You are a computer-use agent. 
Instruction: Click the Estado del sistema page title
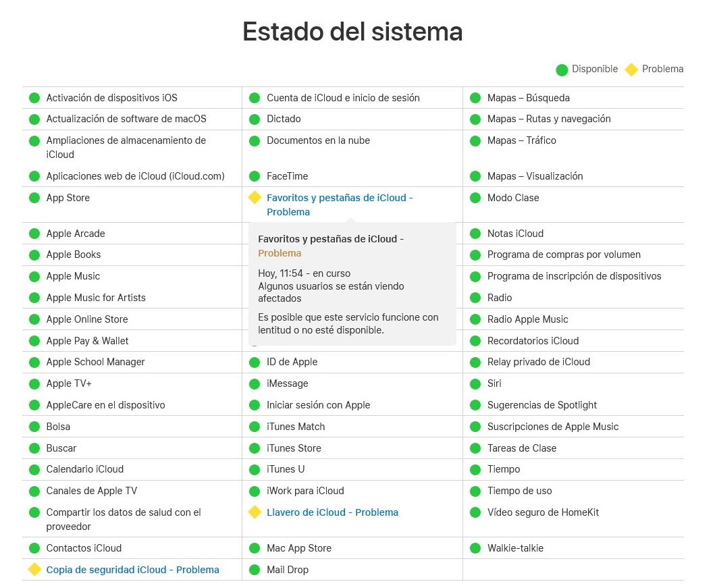pyautogui.click(x=352, y=32)
